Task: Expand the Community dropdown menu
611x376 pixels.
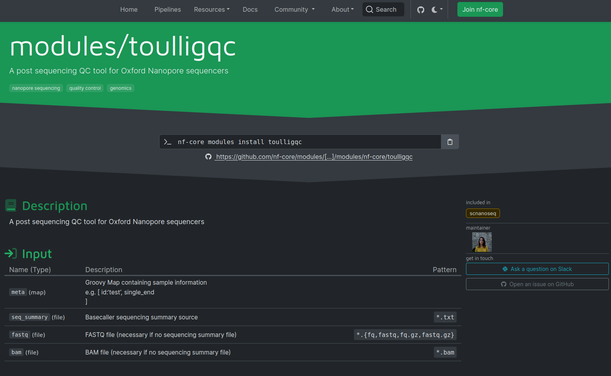Action: click(x=294, y=10)
